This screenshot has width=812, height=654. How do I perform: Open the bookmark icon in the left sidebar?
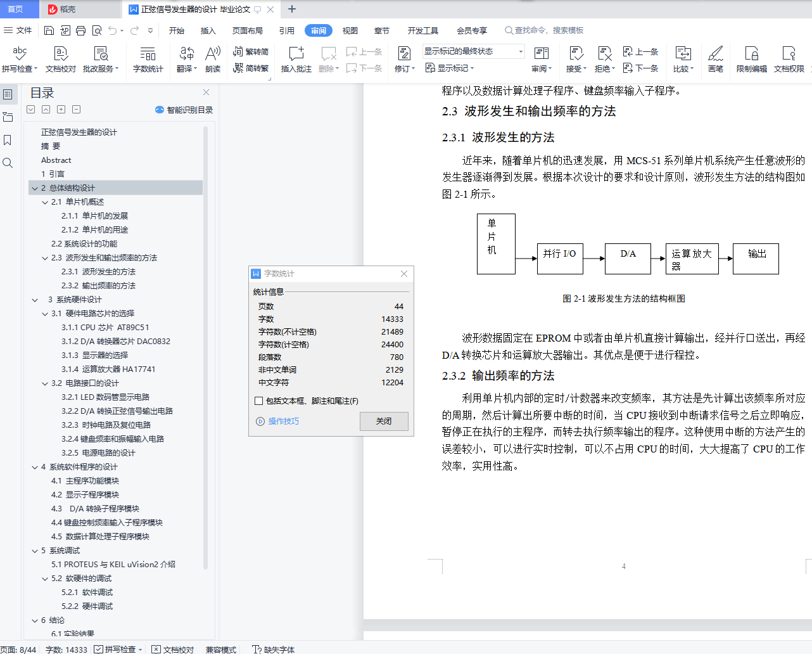pos(8,140)
